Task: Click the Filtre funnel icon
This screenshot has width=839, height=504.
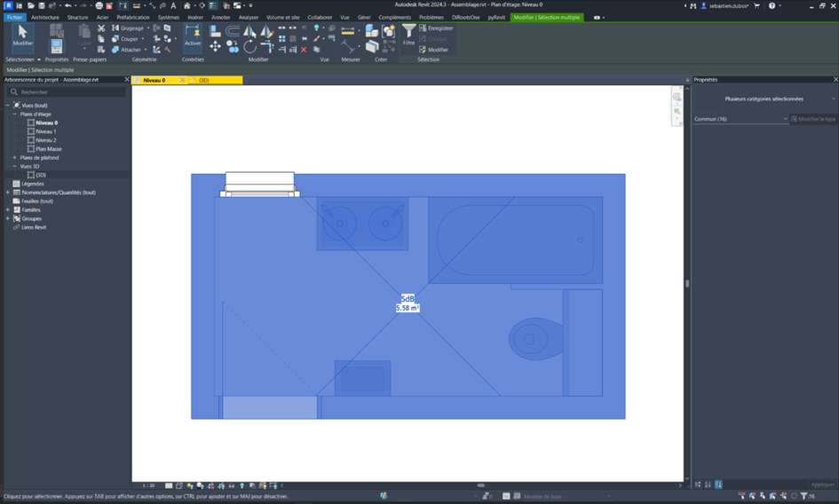Action: (408, 33)
